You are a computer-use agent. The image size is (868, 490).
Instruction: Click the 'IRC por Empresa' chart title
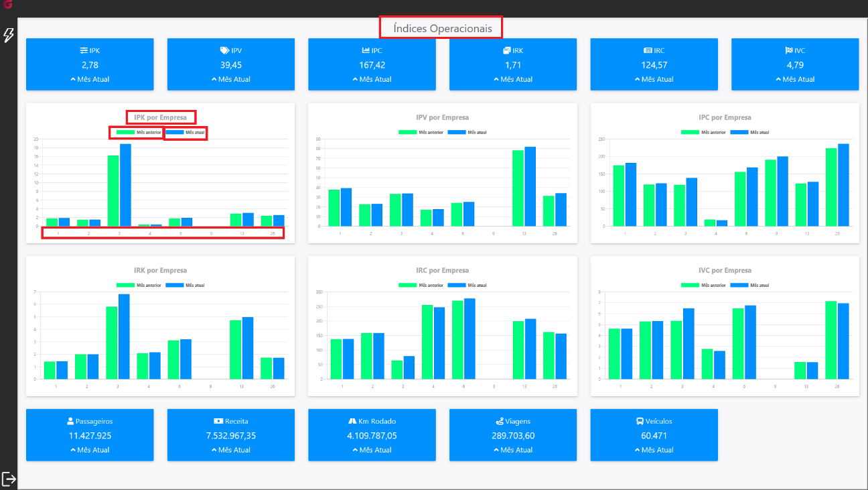pyautogui.click(x=443, y=270)
